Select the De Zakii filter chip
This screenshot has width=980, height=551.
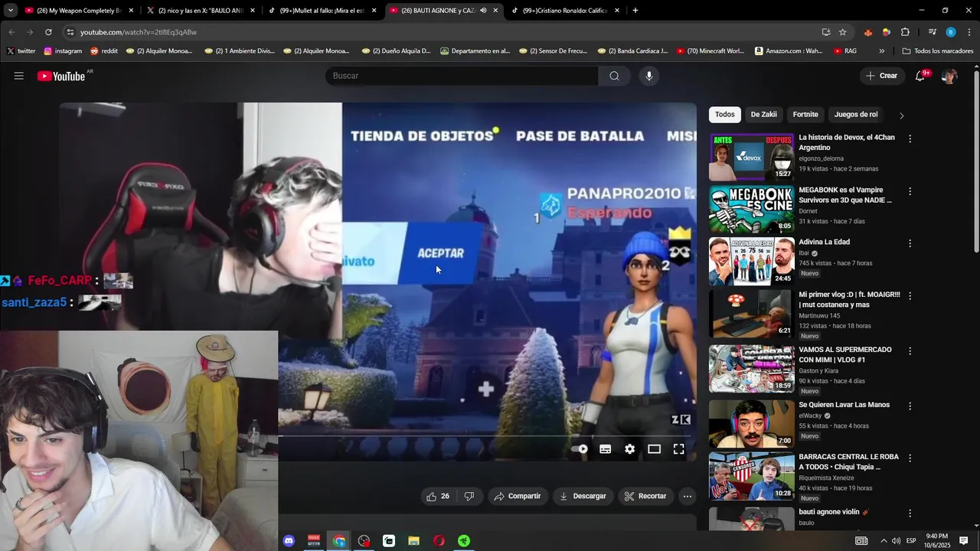pos(763,115)
